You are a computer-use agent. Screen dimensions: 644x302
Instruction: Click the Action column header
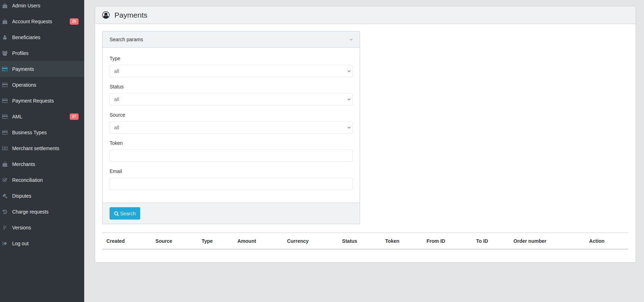tap(597, 241)
